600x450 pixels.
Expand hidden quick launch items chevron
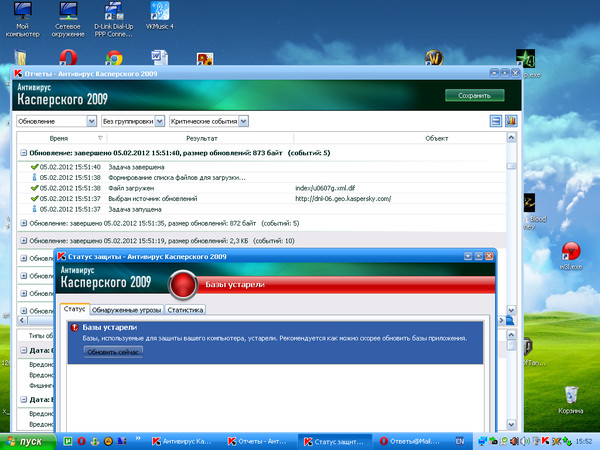(138, 438)
